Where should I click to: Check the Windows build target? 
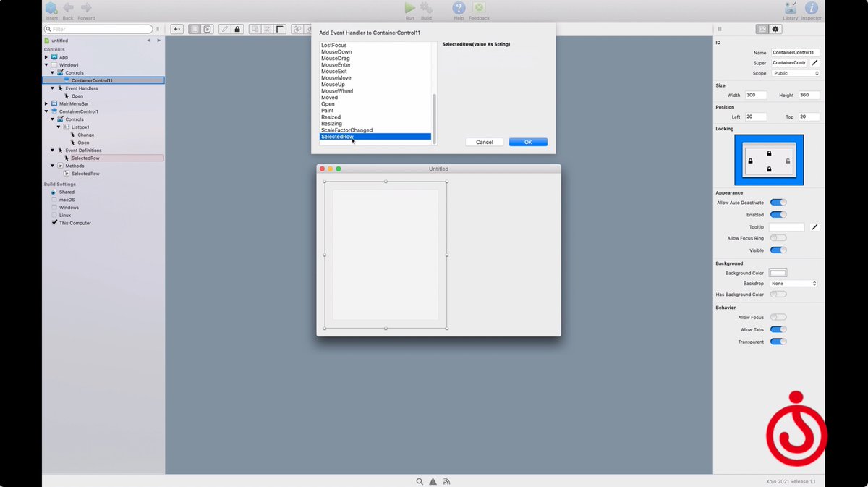pyautogui.click(x=54, y=208)
